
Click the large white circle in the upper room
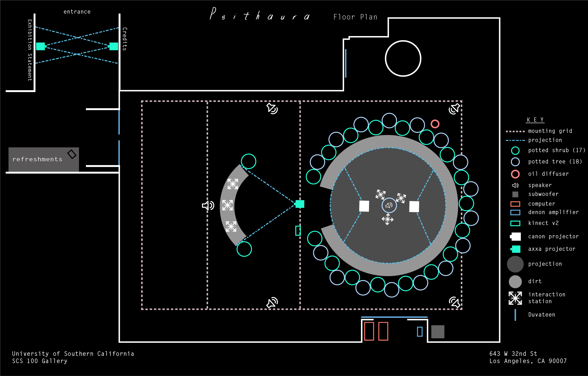coord(403,58)
